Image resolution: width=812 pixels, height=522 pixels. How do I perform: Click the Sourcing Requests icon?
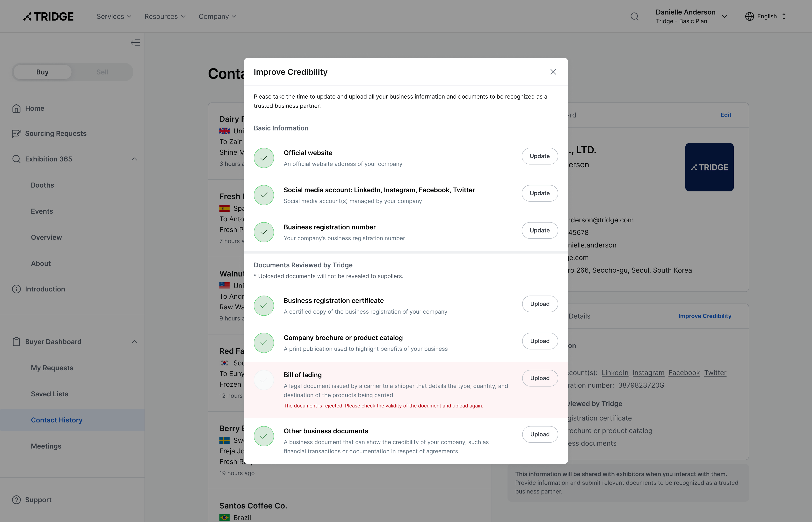click(x=16, y=134)
